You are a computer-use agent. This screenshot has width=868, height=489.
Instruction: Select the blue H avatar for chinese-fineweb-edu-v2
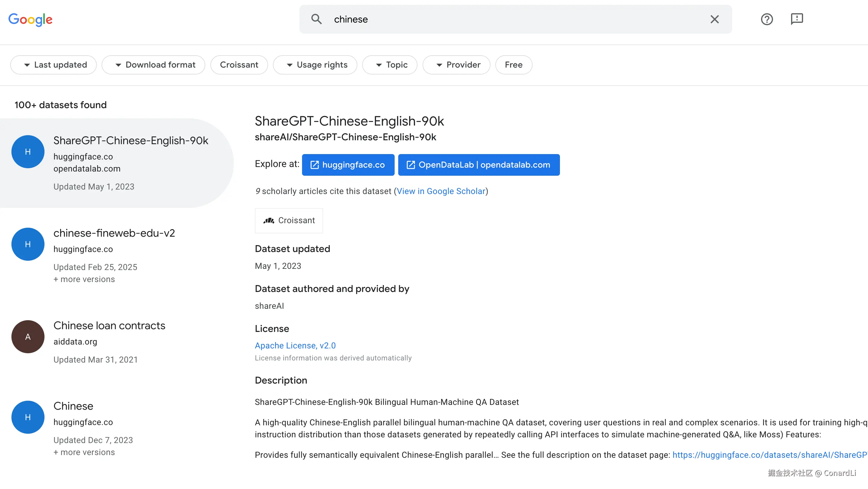click(28, 244)
